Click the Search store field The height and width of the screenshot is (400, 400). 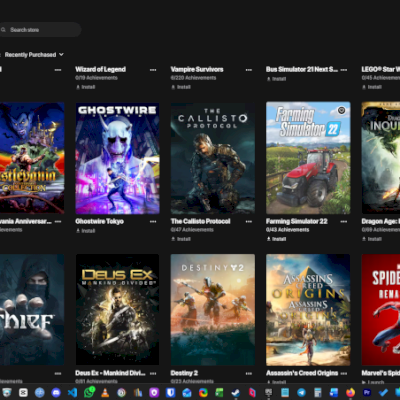click(x=40, y=30)
